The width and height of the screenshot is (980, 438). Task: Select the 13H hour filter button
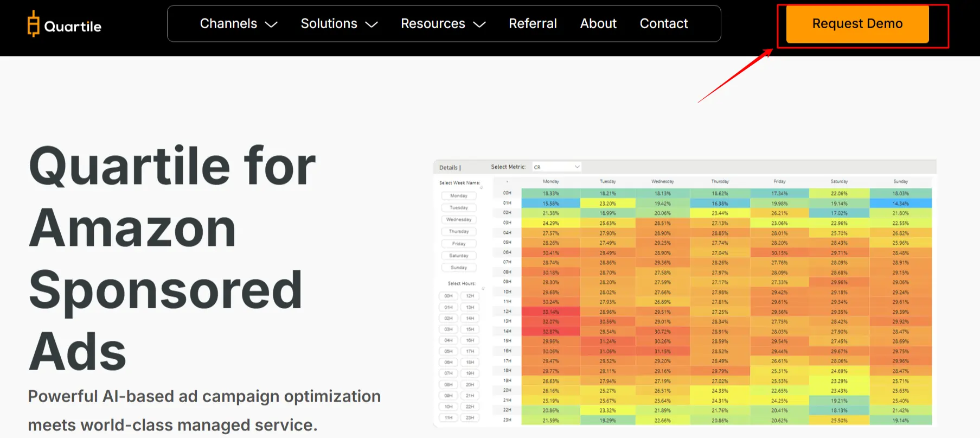[x=470, y=307]
